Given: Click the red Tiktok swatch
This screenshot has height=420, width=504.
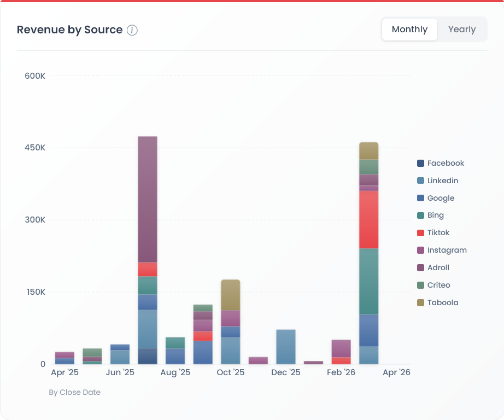Looking at the screenshot, I should coord(421,232).
